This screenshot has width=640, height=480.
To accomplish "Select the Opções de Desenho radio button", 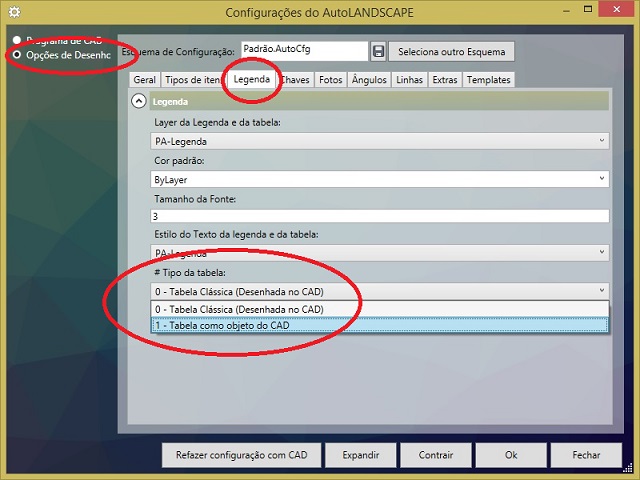I will (x=15, y=54).
